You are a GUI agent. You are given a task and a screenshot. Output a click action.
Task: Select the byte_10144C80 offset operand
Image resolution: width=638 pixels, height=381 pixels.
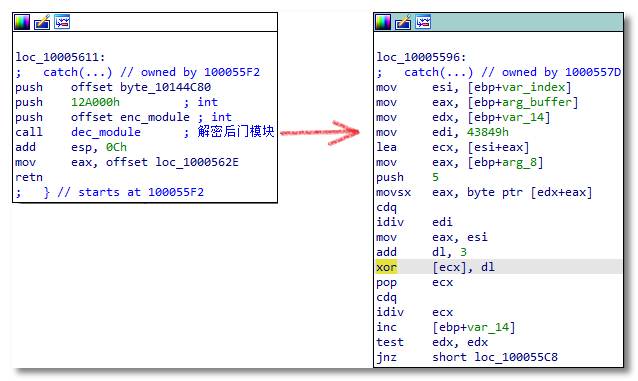[x=165, y=87]
